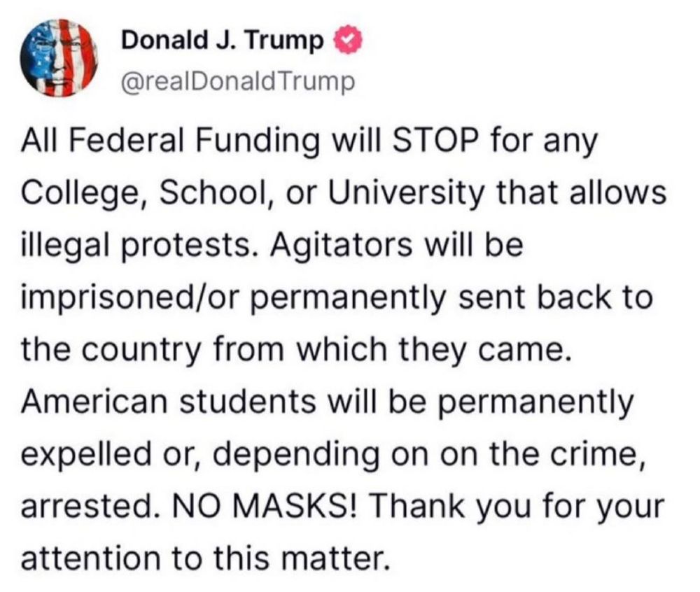The width and height of the screenshot is (700, 592).
Task: Click the phrase illegal protests
Action: [135, 246]
